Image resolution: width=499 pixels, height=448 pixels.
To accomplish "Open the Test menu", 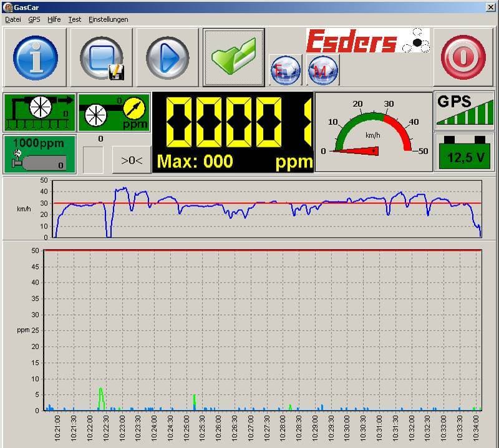I will (x=74, y=19).
